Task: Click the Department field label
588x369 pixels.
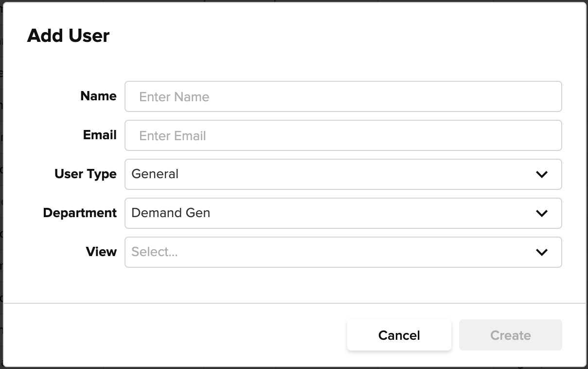Action: click(x=80, y=213)
